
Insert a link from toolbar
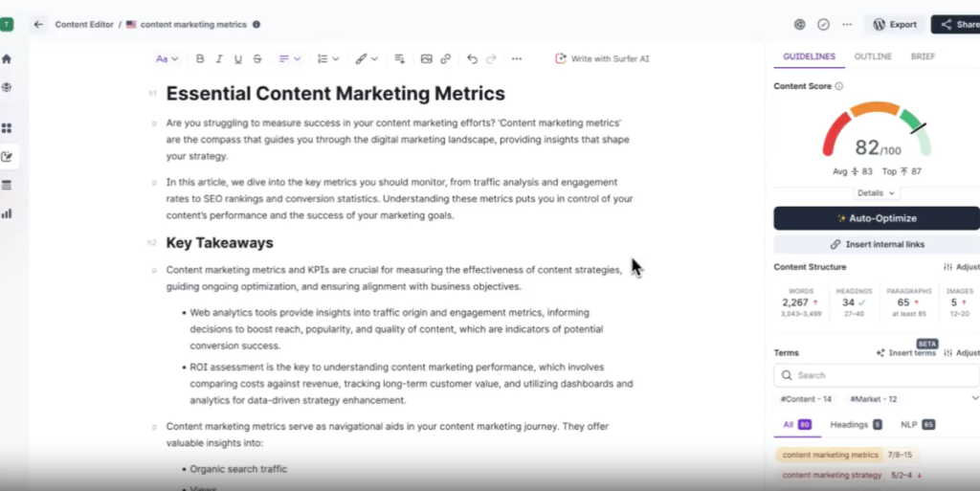(446, 58)
